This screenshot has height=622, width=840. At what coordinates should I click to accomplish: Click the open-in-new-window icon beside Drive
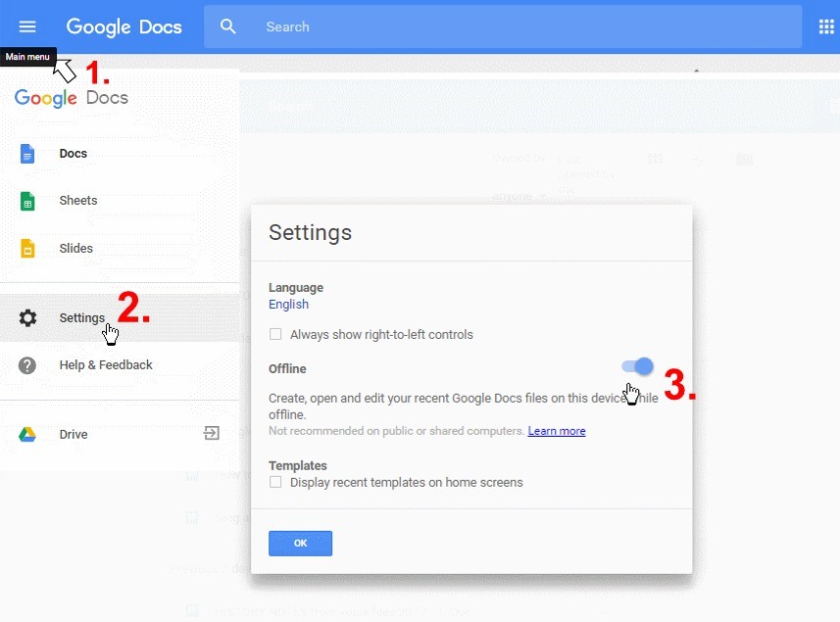point(212,433)
